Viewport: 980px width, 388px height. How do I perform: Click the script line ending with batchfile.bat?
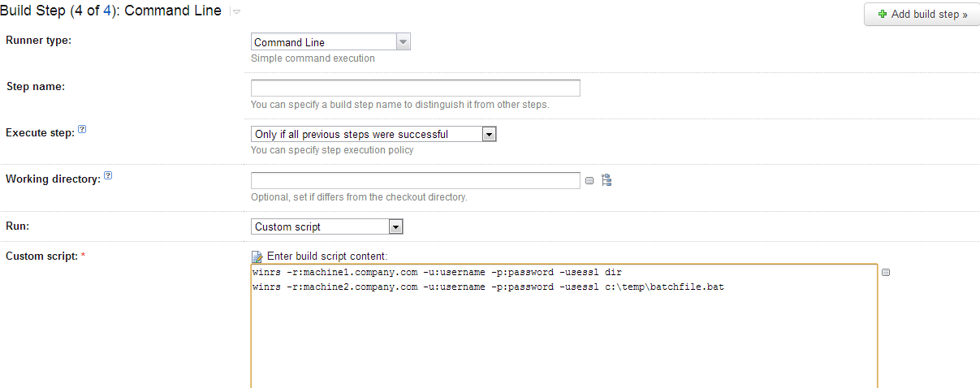point(487,287)
